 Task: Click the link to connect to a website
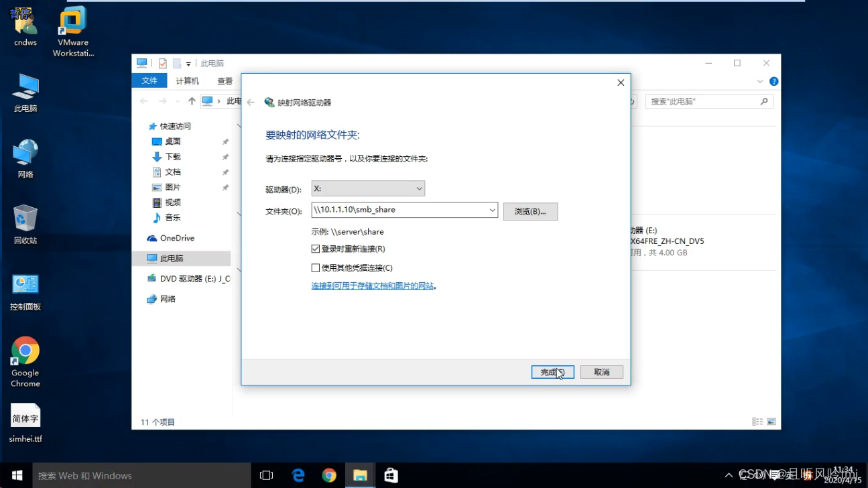point(374,285)
